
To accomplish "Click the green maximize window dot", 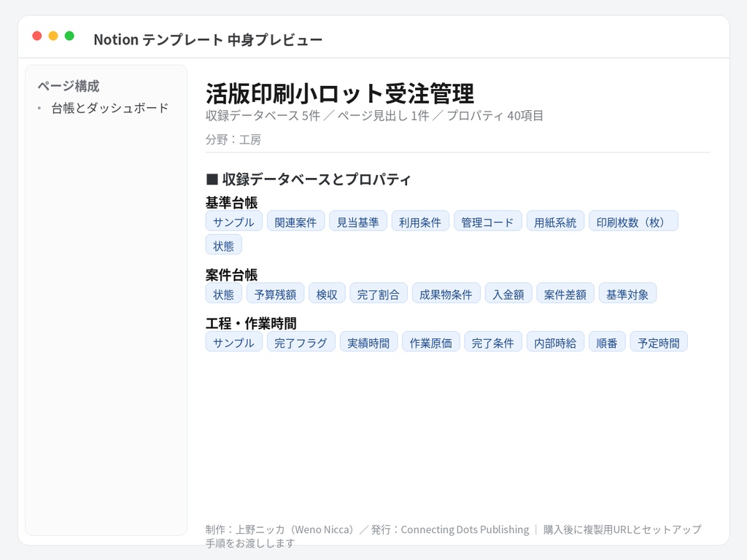I will pos(69,36).
